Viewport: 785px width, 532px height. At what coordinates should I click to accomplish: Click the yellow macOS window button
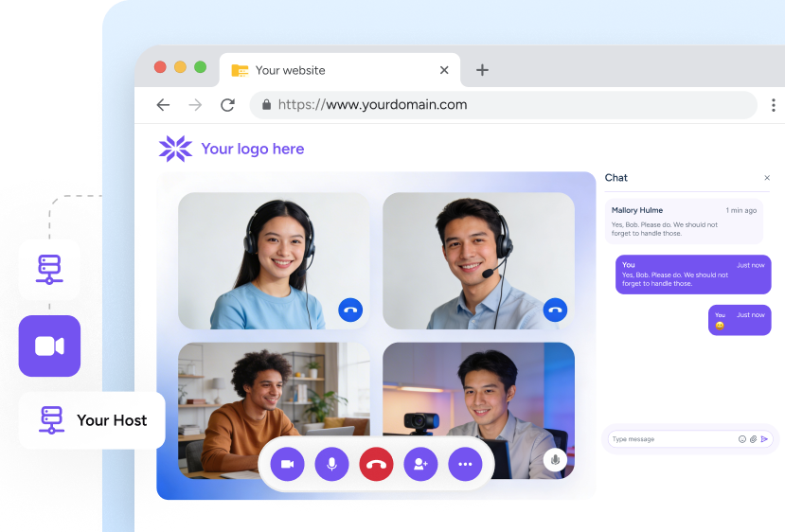coord(180,67)
